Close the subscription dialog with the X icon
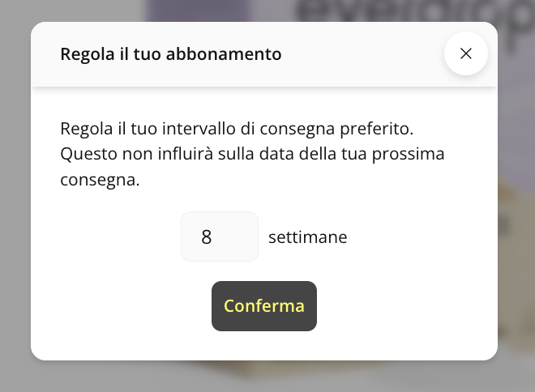The image size is (535, 392). [466, 53]
